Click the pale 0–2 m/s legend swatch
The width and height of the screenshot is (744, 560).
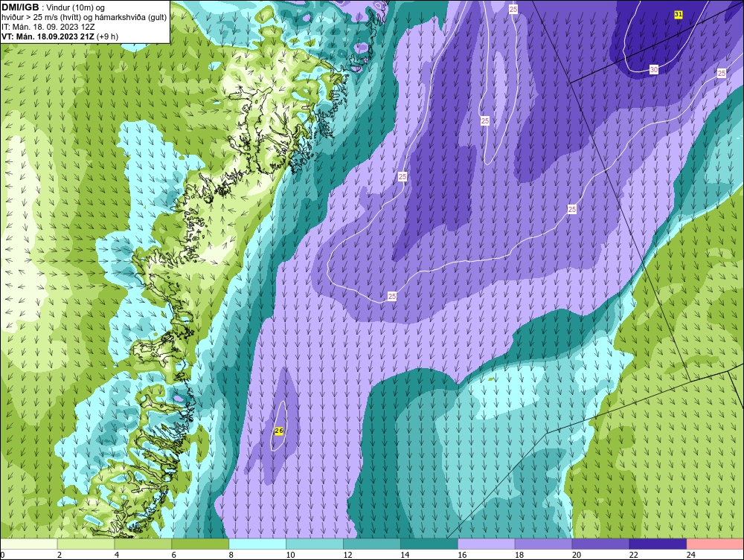[29, 544]
